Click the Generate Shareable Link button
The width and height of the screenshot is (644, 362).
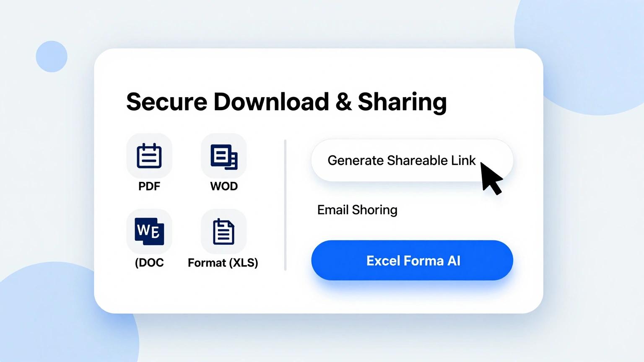412,160
